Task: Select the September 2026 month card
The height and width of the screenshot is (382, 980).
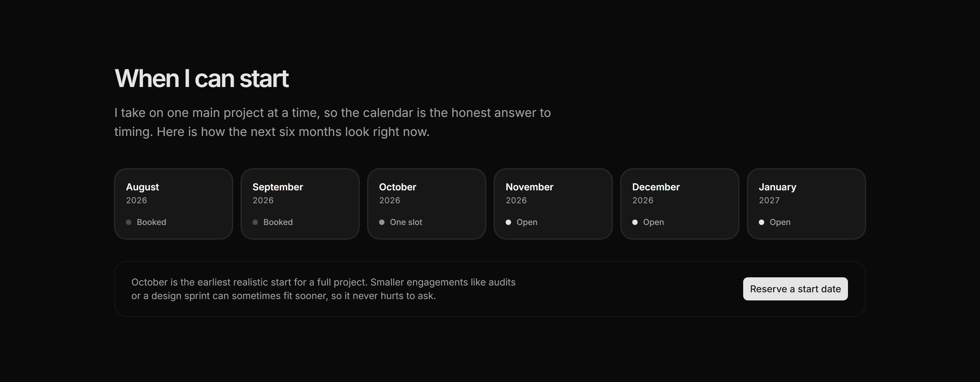Action: click(x=300, y=204)
